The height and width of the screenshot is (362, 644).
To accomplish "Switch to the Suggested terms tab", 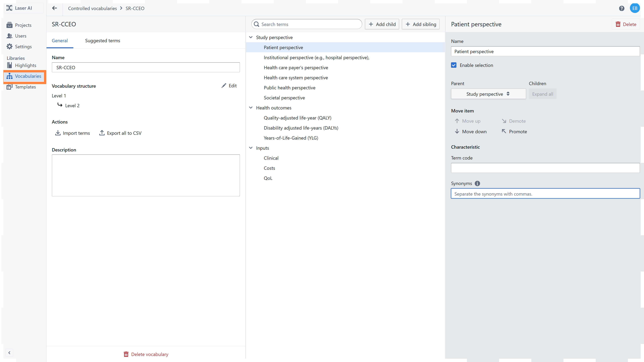I will pyautogui.click(x=102, y=40).
